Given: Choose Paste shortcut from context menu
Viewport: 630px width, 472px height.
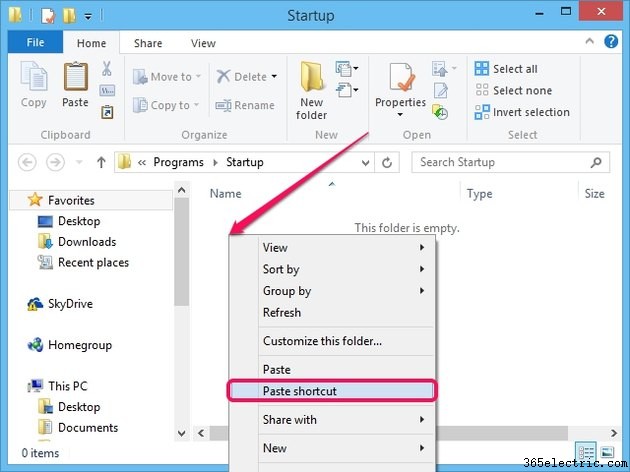Looking at the screenshot, I should [x=332, y=391].
